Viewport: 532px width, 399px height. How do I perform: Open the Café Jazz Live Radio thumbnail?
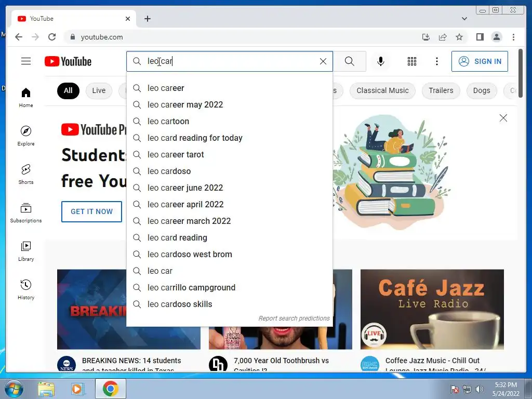[x=432, y=309]
